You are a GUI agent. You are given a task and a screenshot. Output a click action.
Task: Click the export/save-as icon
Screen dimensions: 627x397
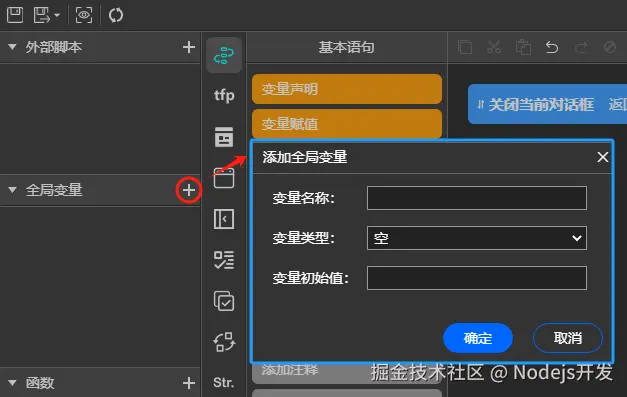pos(42,15)
